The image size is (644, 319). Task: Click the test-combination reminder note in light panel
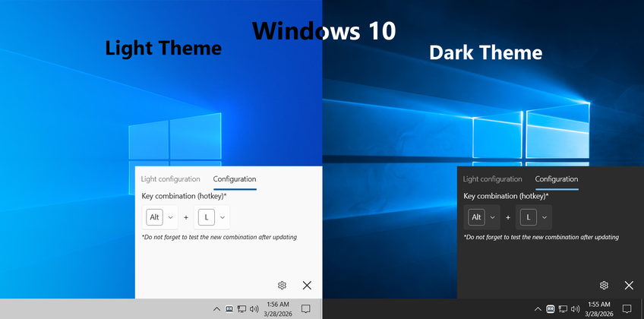pyautogui.click(x=219, y=237)
